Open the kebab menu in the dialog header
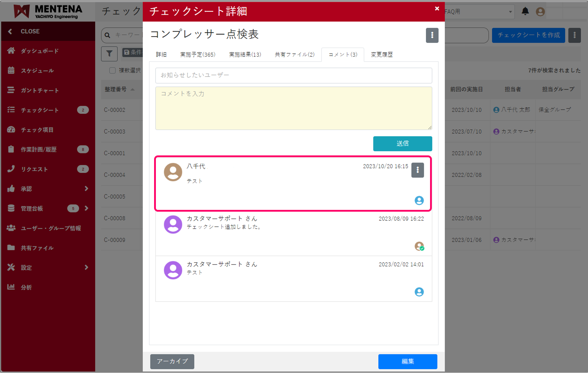The image size is (588, 373). 432,35
